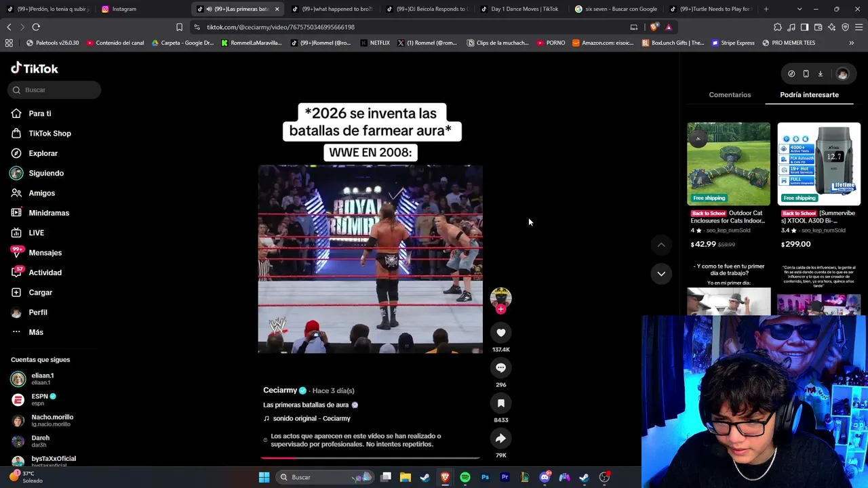868x488 pixels.
Task: Open the Windows Start menu
Action: point(264,477)
